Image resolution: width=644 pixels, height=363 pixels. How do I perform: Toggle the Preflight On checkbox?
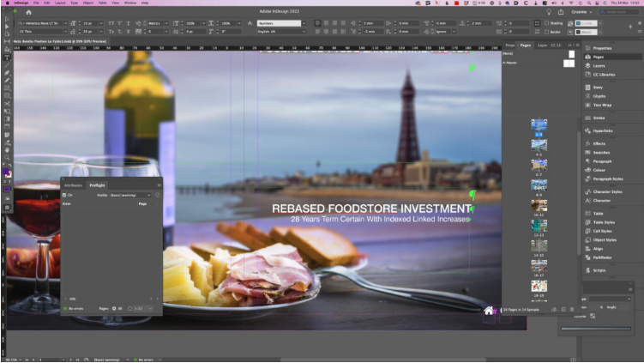click(x=64, y=195)
